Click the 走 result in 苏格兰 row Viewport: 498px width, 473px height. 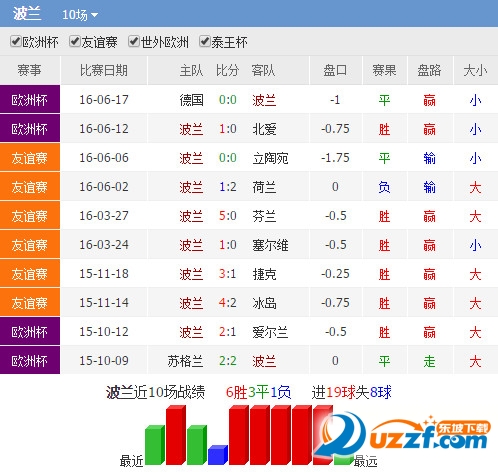pos(429,361)
